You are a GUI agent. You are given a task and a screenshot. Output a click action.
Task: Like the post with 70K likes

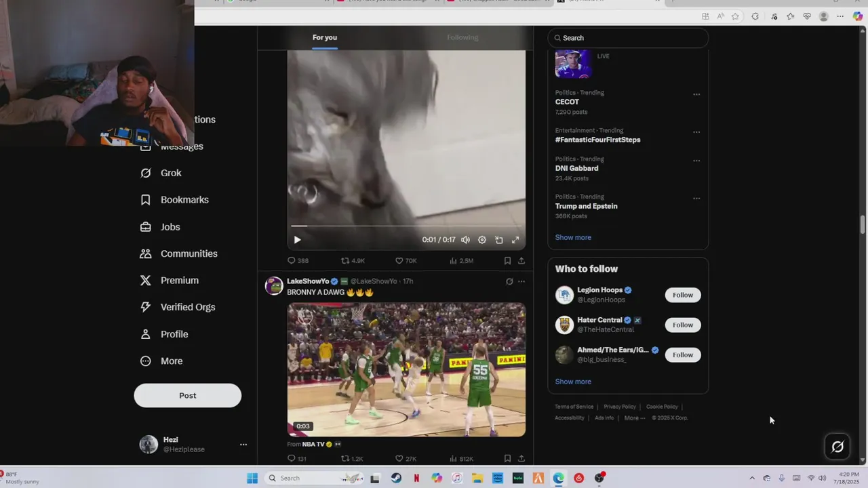pyautogui.click(x=406, y=260)
